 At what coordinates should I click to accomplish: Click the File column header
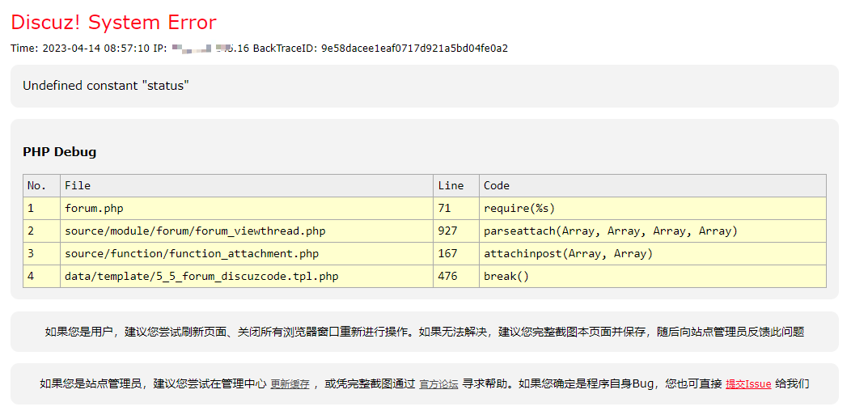coord(78,185)
